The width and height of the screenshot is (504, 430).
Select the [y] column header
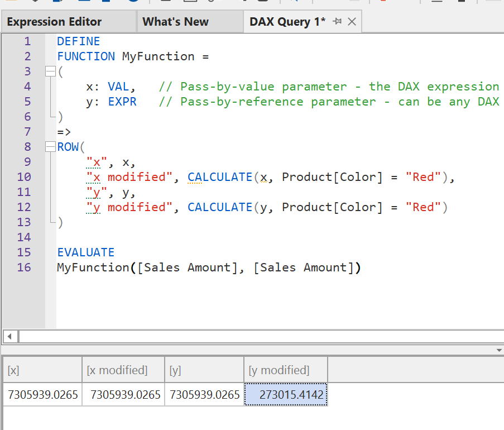click(x=204, y=370)
